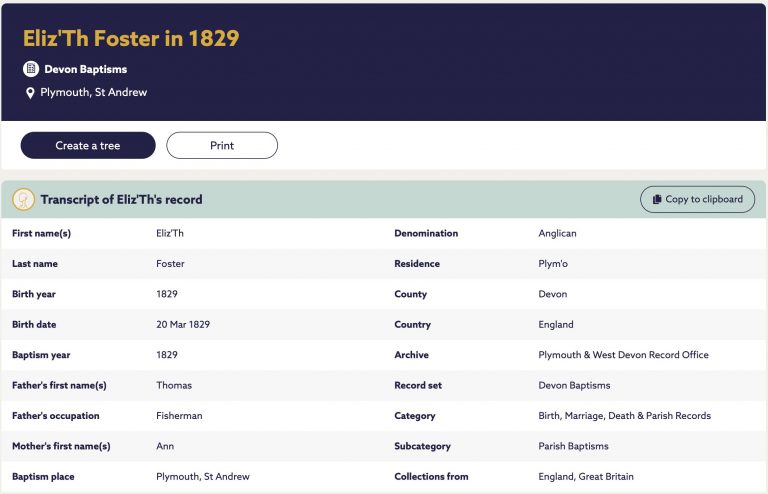Click the transcript portrait icon

pyautogui.click(x=24, y=199)
